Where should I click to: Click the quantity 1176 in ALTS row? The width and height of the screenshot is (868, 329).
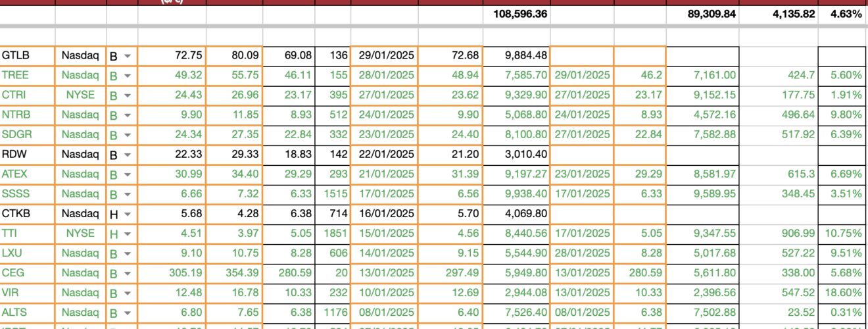coord(333,313)
